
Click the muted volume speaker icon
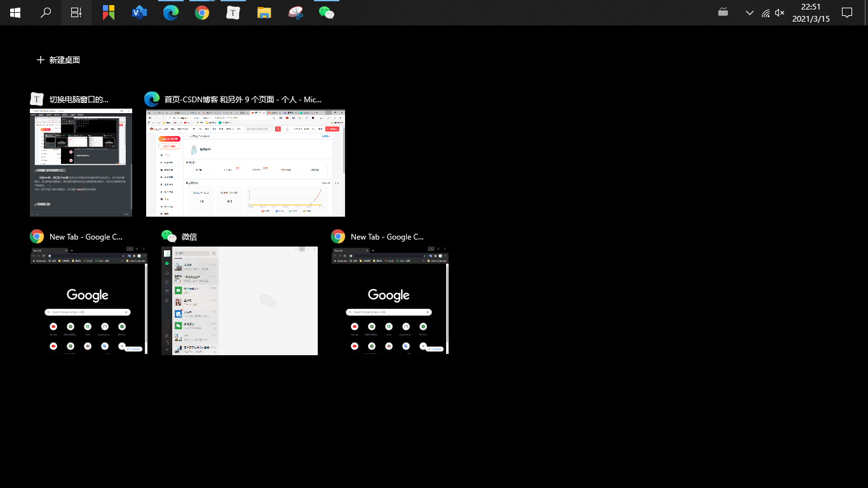tap(780, 13)
